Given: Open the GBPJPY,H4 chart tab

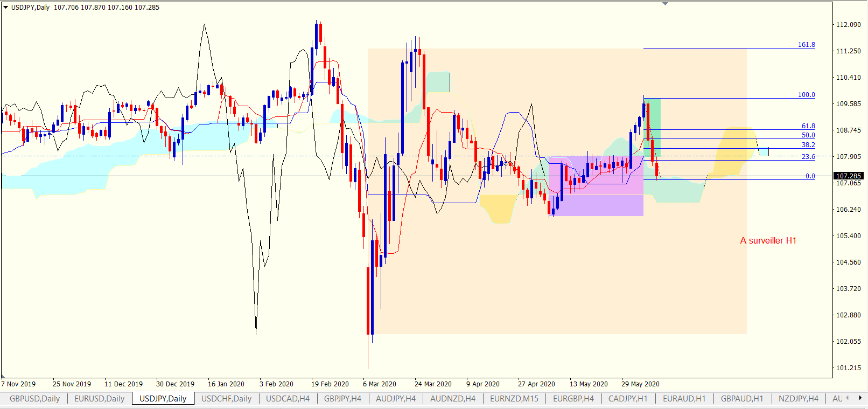Looking at the screenshot, I should point(343,399).
